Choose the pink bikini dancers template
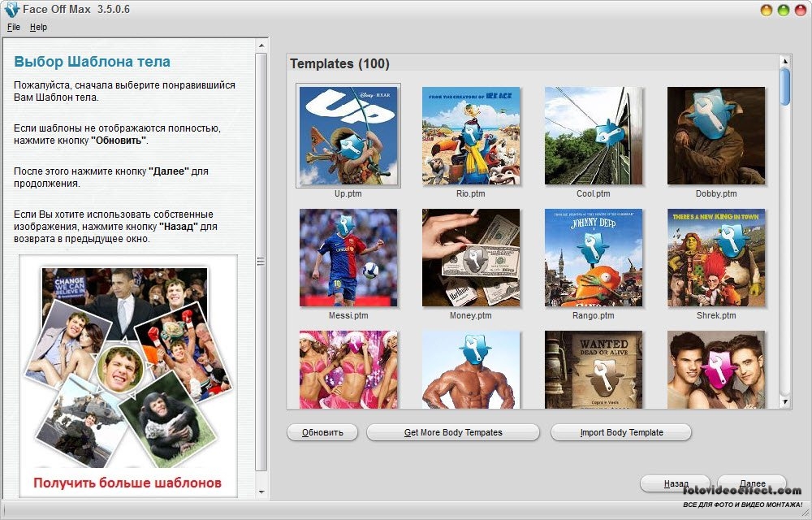 [x=348, y=370]
